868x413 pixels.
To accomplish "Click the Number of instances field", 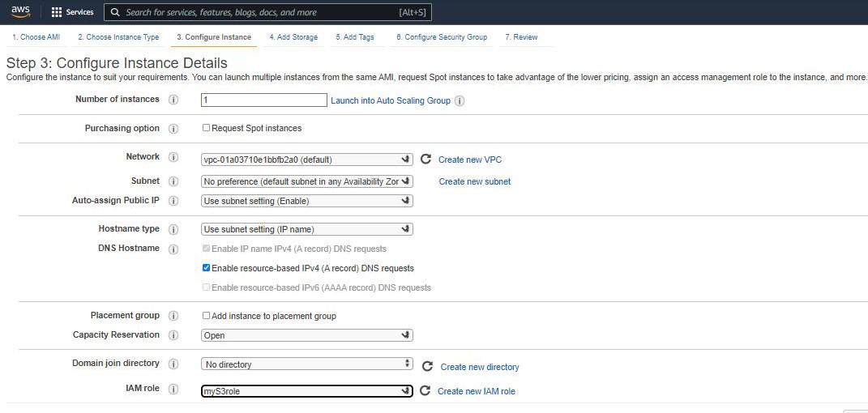I will point(263,100).
